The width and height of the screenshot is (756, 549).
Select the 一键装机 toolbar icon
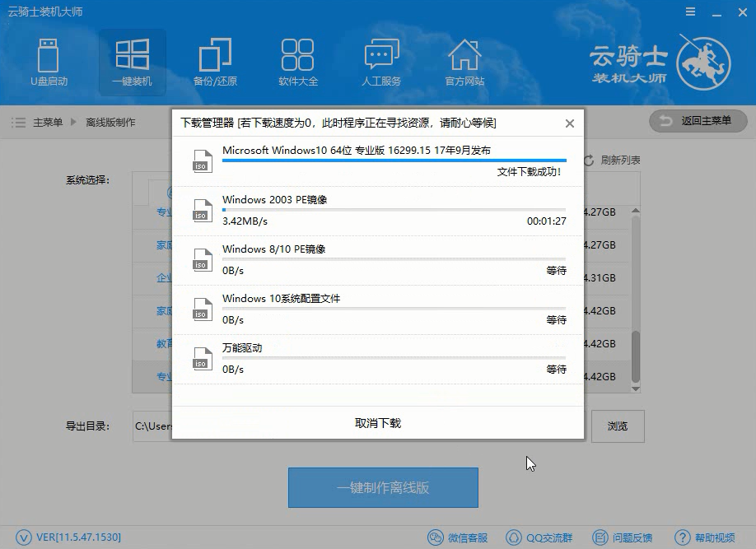pyautogui.click(x=132, y=63)
